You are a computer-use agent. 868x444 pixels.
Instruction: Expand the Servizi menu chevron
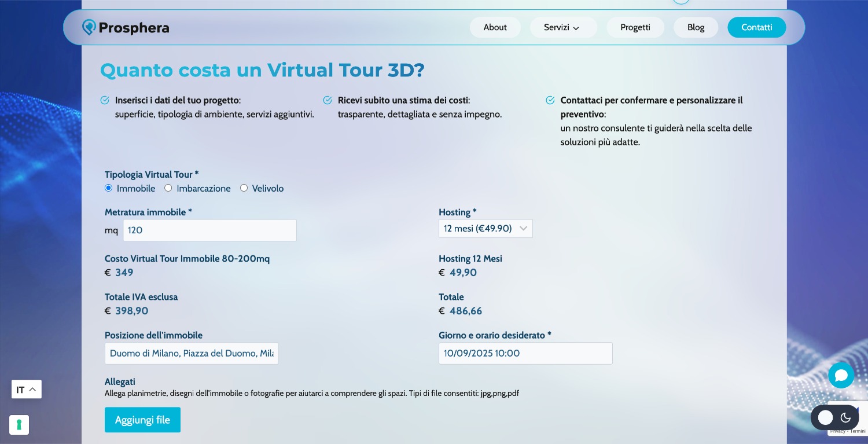click(576, 28)
